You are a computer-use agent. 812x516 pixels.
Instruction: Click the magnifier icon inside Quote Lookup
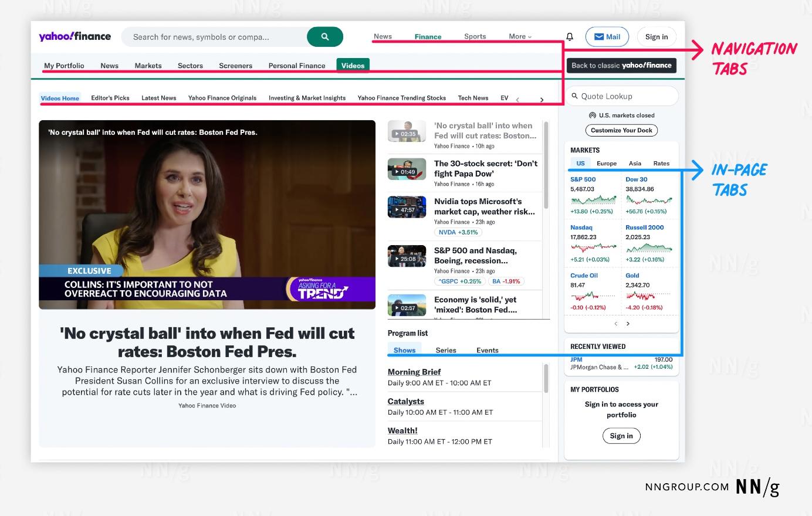(574, 96)
